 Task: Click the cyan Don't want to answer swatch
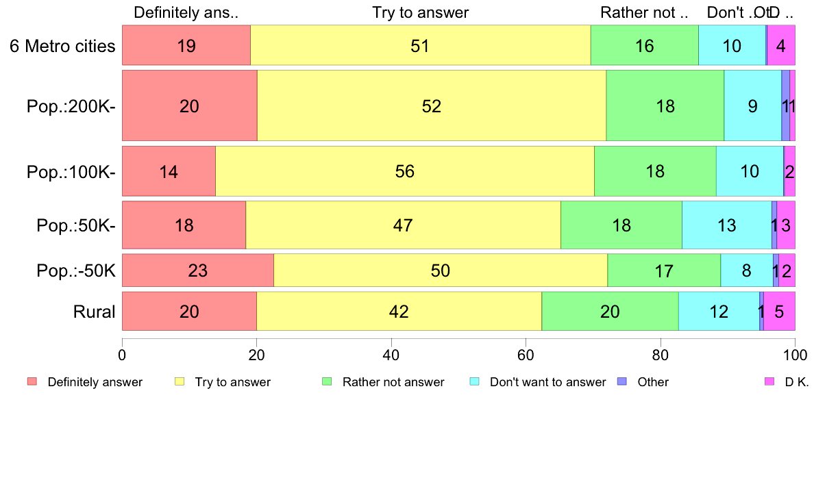[x=474, y=381]
